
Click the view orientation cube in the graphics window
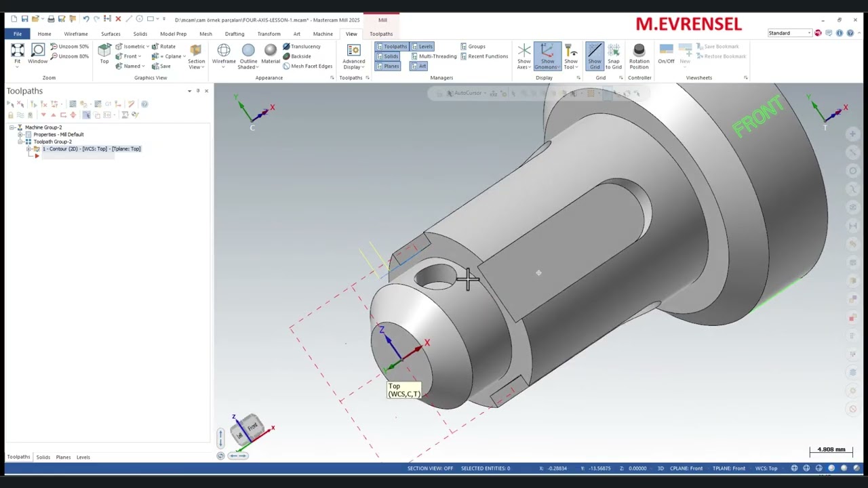tap(248, 428)
